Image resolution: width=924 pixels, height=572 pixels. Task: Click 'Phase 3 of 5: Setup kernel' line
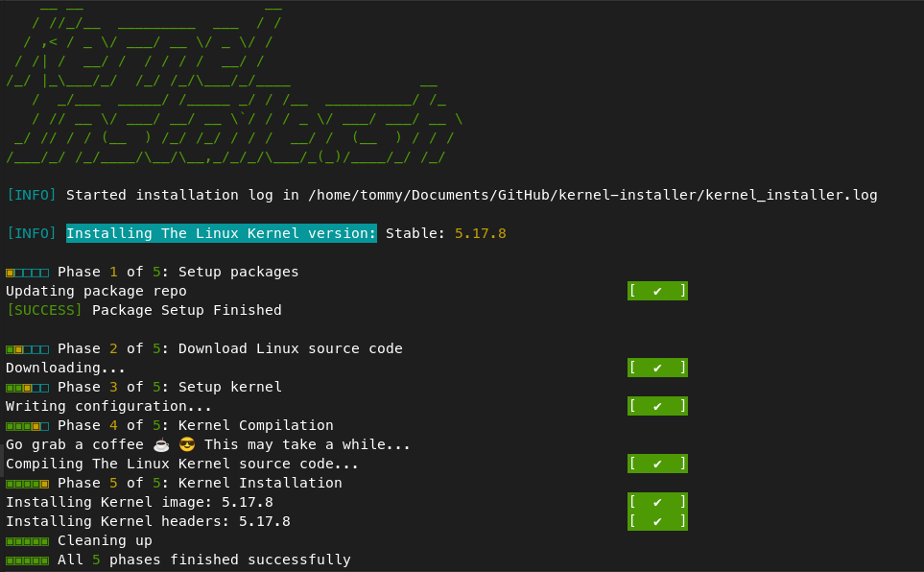tap(170, 387)
